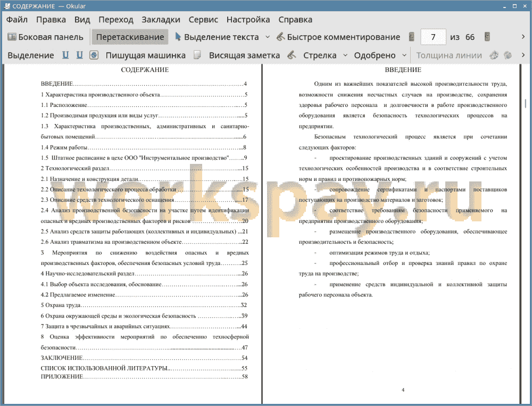
Task: Click the greyed Толщина линии line width control
Action: pyautogui.click(x=449, y=55)
